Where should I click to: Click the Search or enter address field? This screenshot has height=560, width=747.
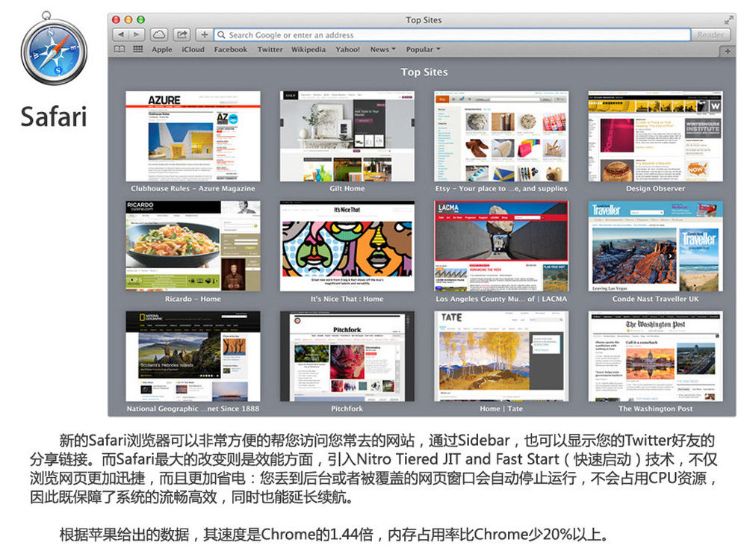tap(452, 35)
